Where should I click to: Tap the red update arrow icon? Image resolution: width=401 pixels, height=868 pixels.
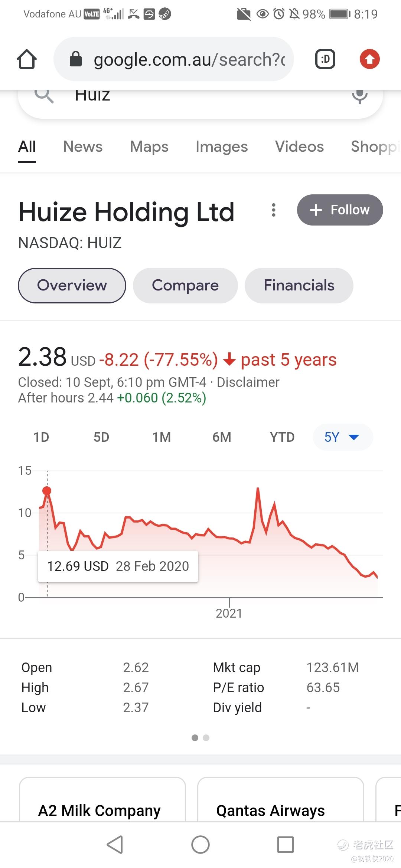tap(369, 59)
